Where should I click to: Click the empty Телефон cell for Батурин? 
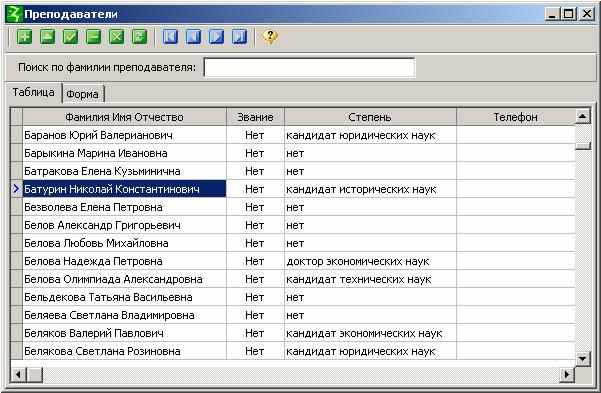click(516, 189)
